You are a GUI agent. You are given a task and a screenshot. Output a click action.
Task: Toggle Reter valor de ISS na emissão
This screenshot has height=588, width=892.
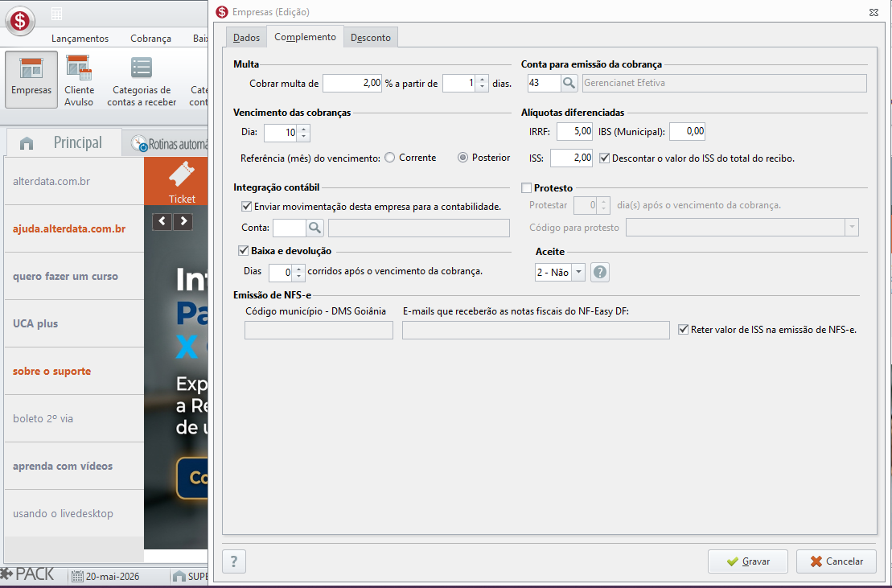click(683, 329)
